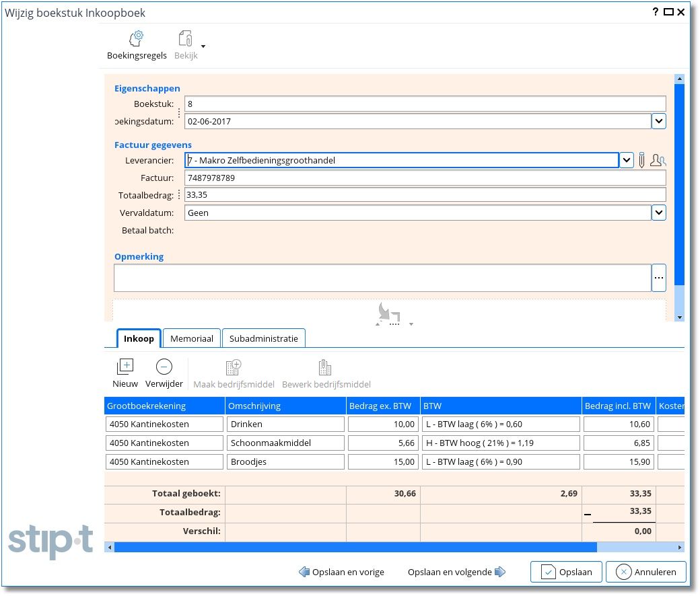Click the Maak bedrijfsmiddel icon
Screen dimensions: 700x596
pyautogui.click(x=234, y=367)
